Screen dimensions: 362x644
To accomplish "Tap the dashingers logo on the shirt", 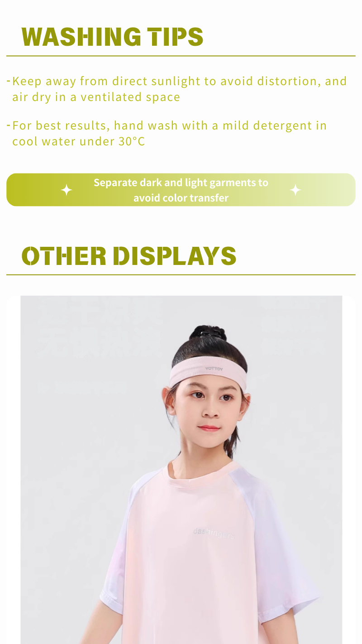I will pyautogui.click(x=214, y=533).
